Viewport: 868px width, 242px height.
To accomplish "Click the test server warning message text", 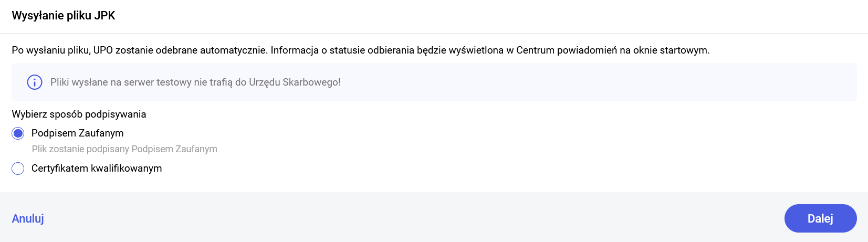I will tap(195, 82).
